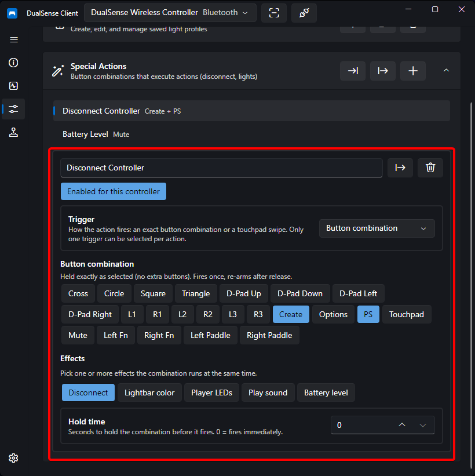
Task: Click the plug disconnect icon in title bar
Action: point(304,13)
